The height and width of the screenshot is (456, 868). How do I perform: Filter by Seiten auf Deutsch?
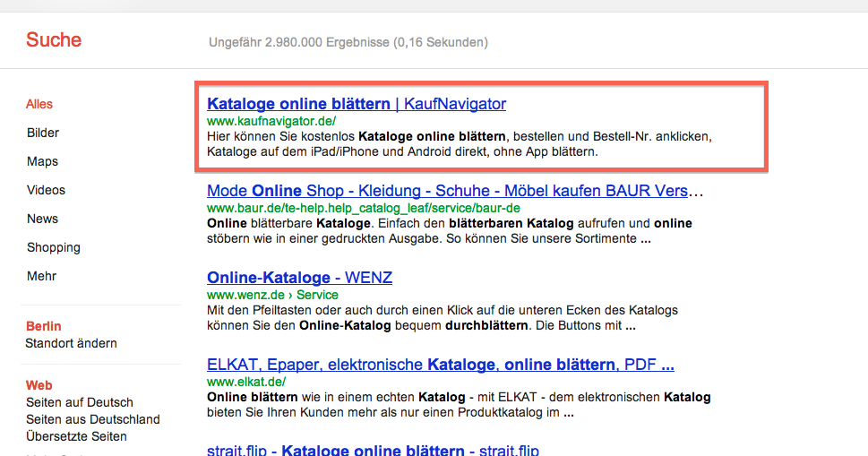tap(80, 402)
